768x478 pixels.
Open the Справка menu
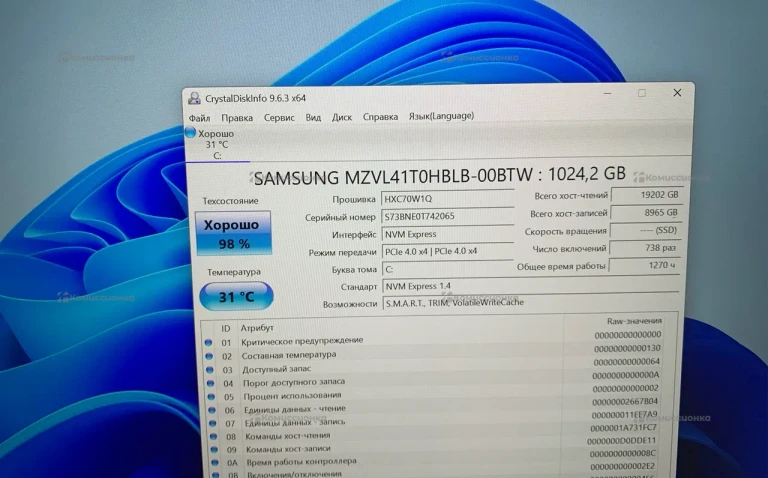pyautogui.click(x=380, y=117)
